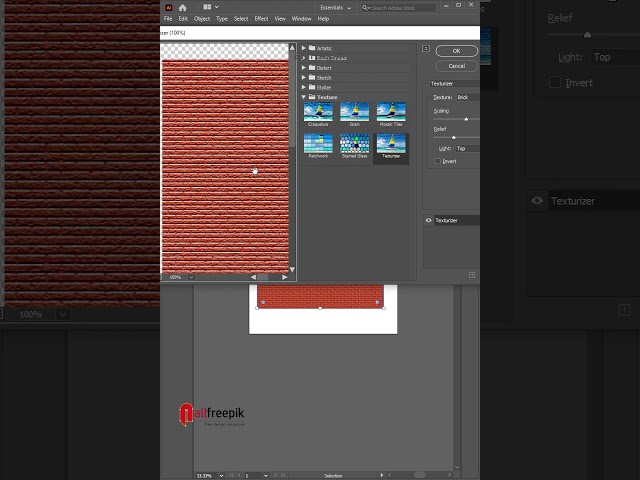Click the brick rectangle on the artboard

click(x=320, y=296)
